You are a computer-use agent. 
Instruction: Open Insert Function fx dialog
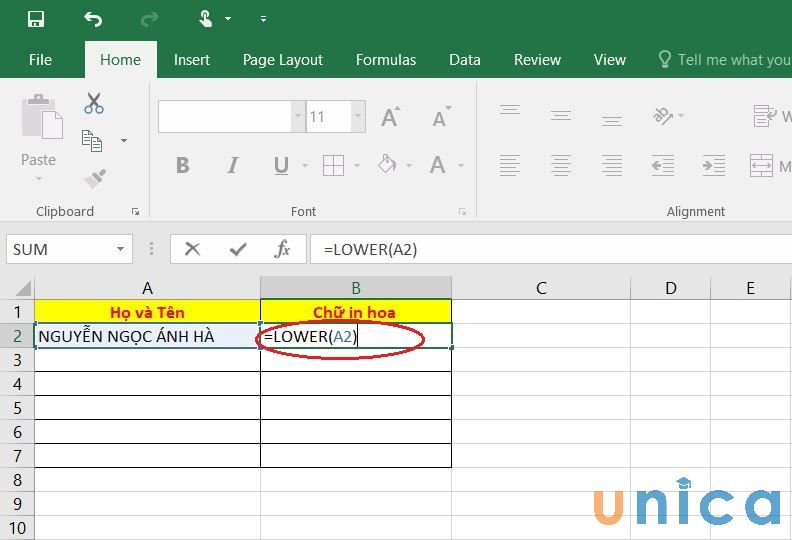click(x=283, y=249)
